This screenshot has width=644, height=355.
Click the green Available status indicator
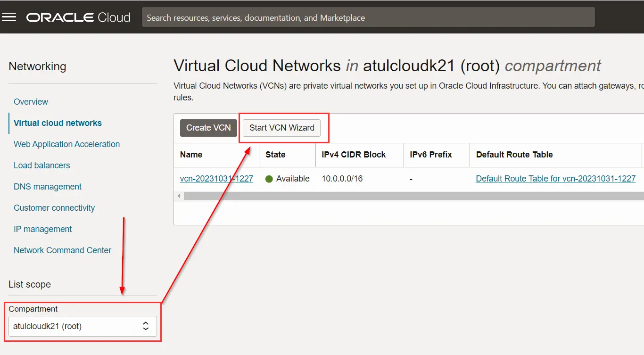[x=269, y=179]
